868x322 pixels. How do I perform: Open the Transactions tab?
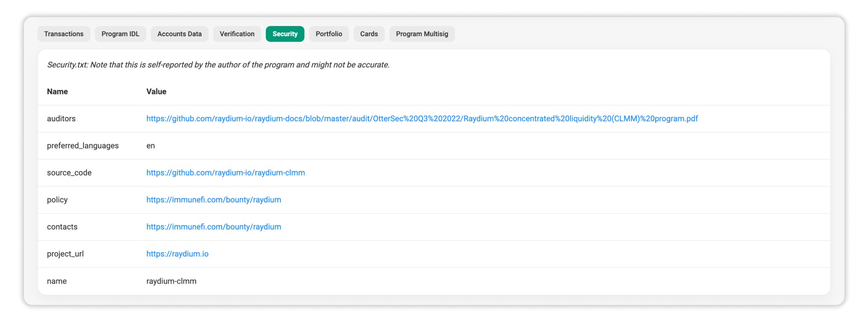[64, 34]
